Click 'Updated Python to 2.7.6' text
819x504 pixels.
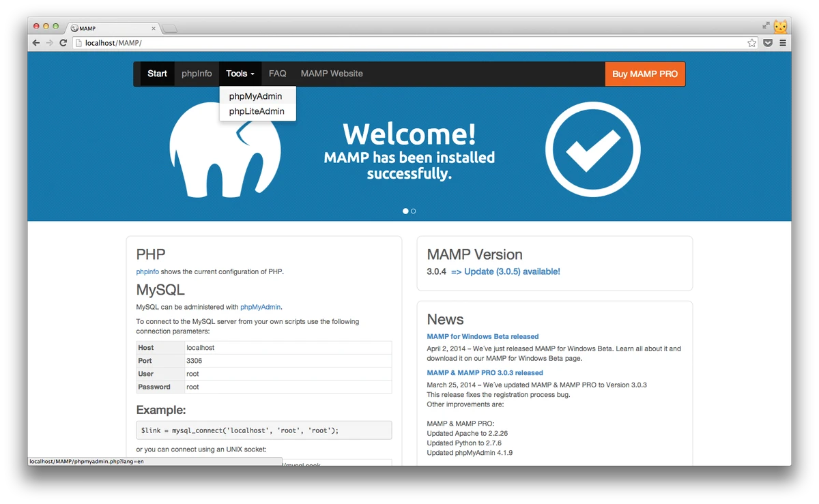465,443
